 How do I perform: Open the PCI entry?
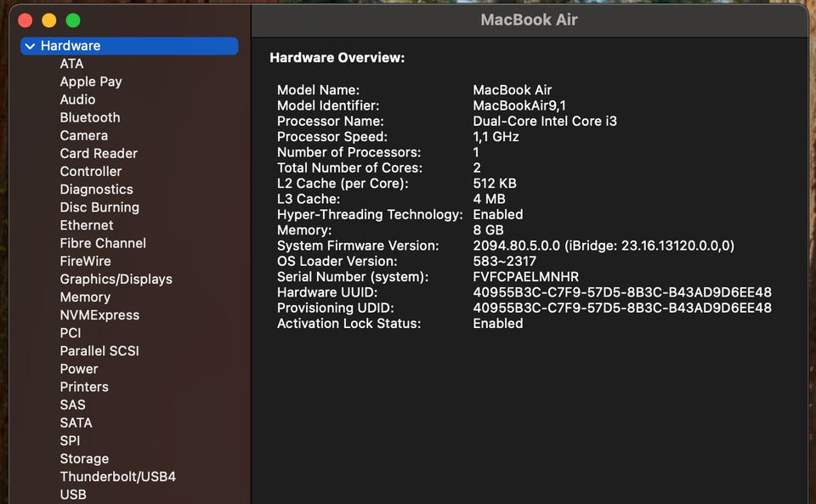pos(71,333)
